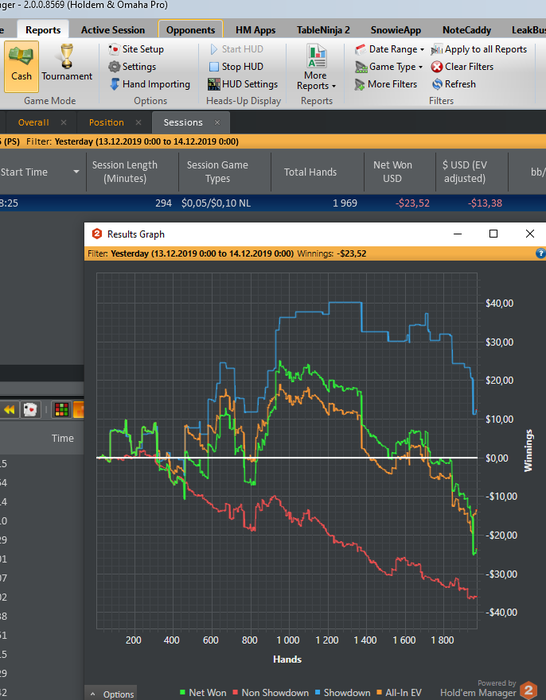
Task: Click the playing cards icon
Action: point(30,409)
